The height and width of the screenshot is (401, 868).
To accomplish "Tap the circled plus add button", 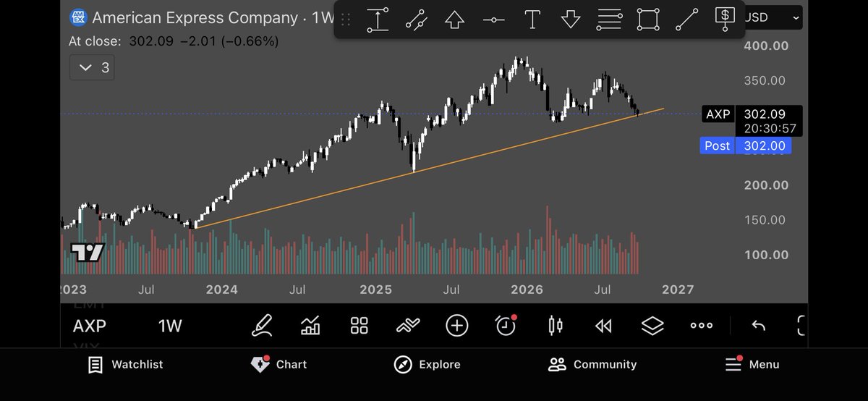I will (457, 326).
